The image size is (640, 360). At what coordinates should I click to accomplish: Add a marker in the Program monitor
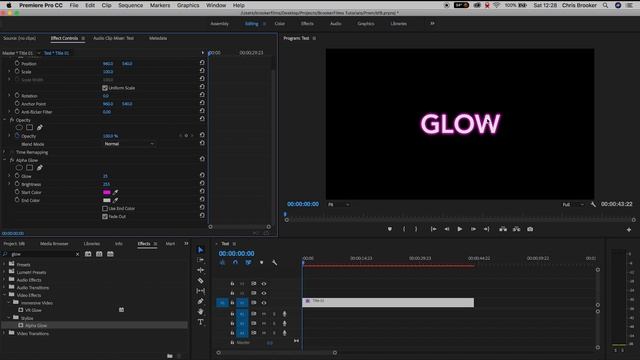click(390, 229)
